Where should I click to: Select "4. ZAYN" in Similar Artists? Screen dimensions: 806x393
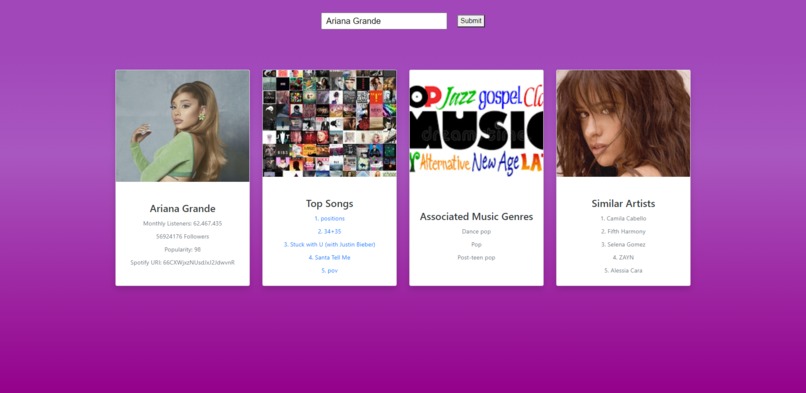click(x=623, y=257)
